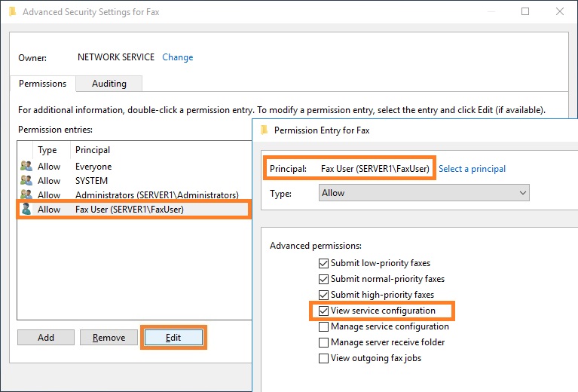578x392 pixels.
Task: Maximize the Advanced Security Settings window
Action: pyautogui.click(x=525, y=11)
